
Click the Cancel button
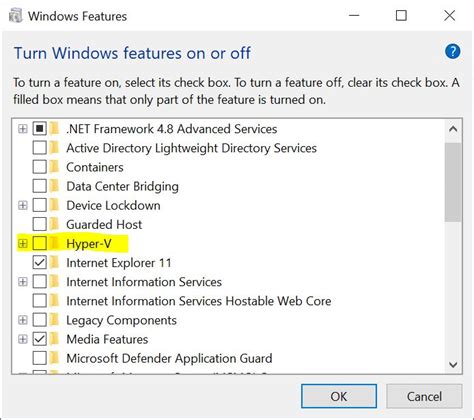click(x=424, y=396)
